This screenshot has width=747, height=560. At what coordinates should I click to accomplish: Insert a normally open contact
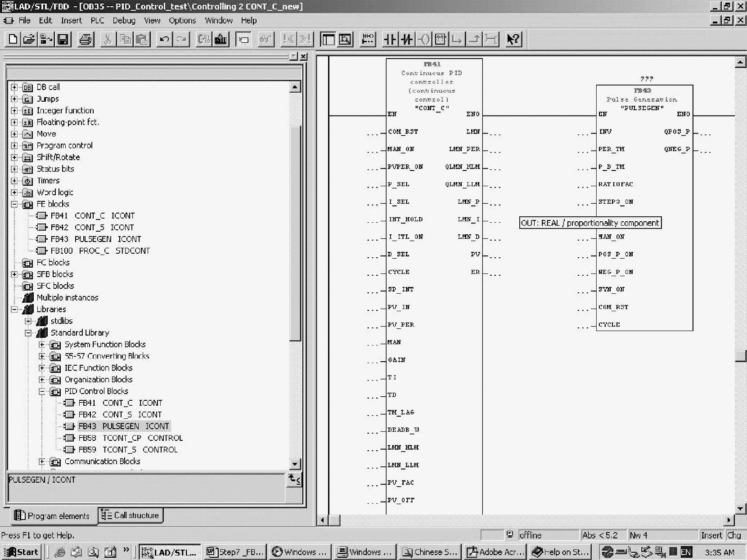click(x=390, y=40)
